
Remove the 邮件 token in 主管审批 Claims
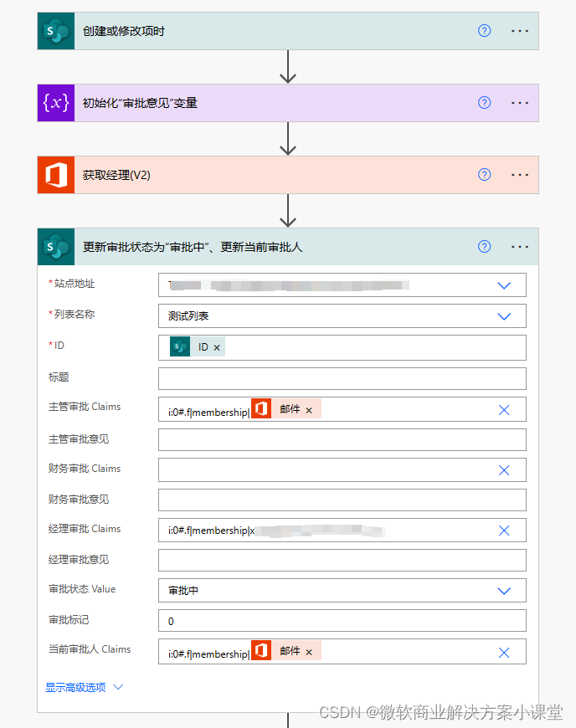(x=309, y=410)
